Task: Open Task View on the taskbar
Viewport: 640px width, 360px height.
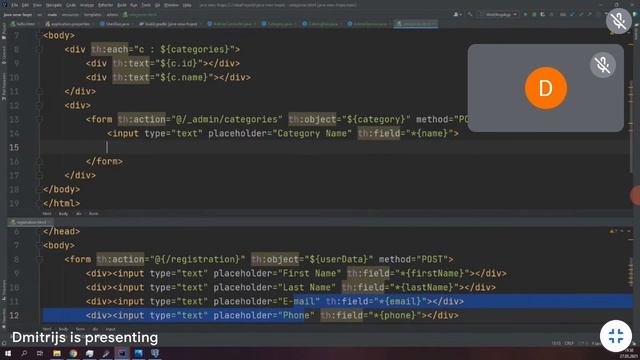Action: coord(40,353)
